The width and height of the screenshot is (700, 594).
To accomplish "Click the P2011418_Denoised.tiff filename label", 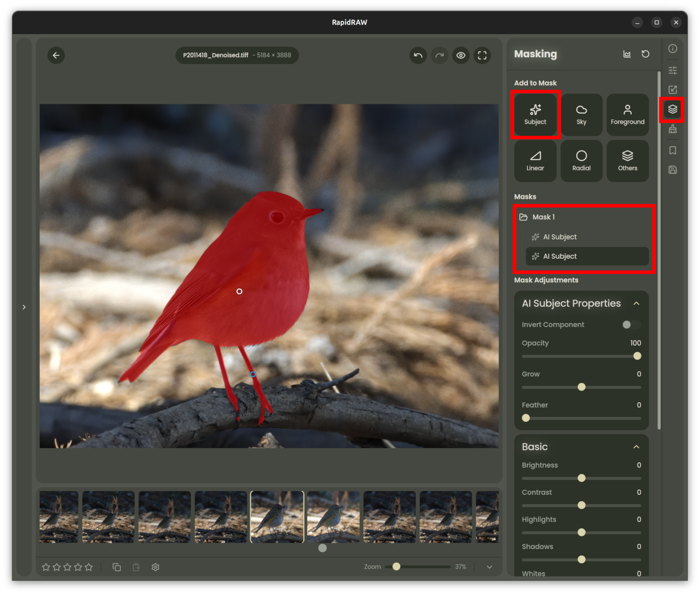I will [x=216, y=55].
